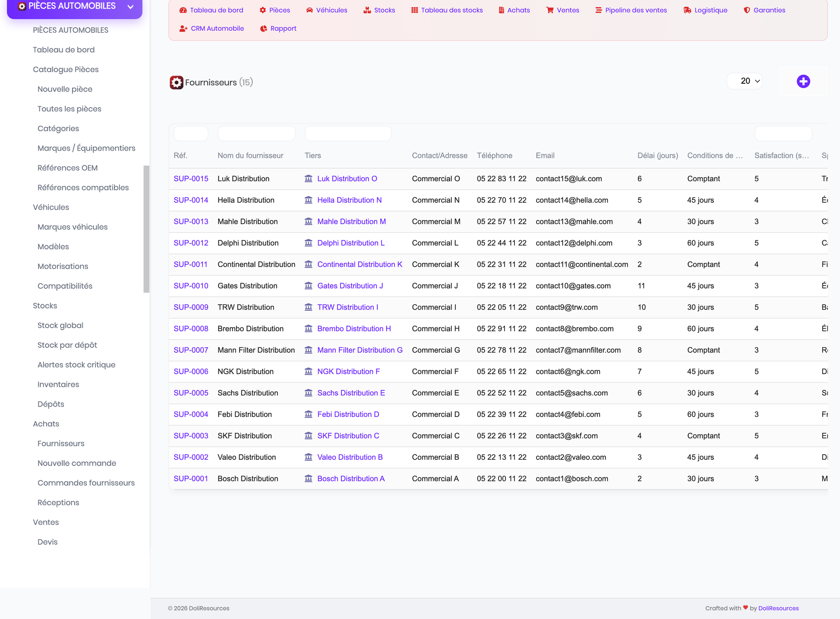Click the Réf. filter input field
The width and height of the screenshot is (840, 619).
(x=191, y=133)
